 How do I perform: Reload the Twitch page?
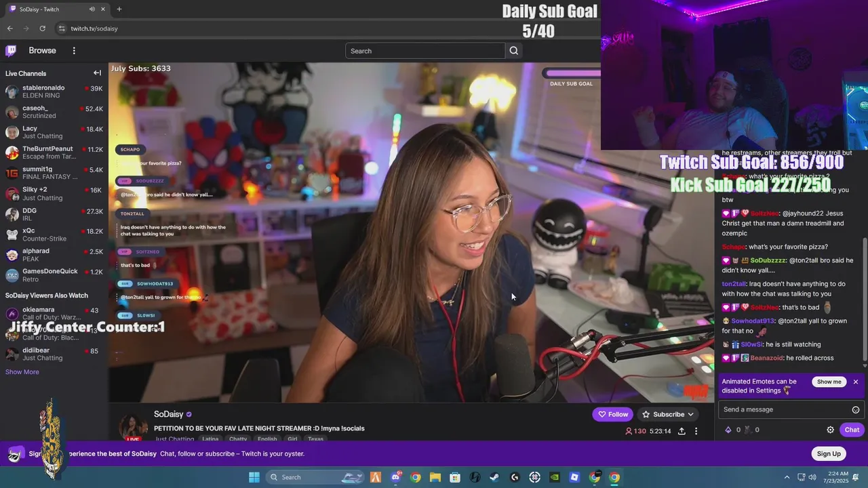click(42, 28)
